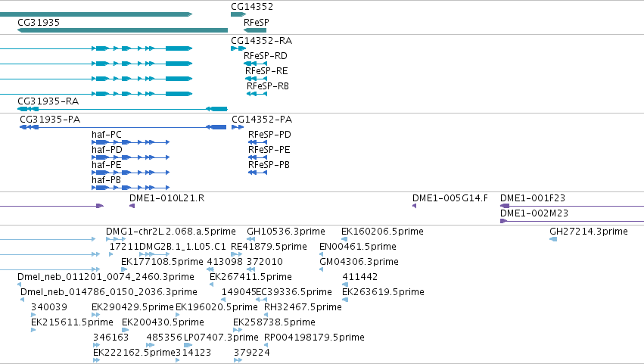Select the RFeSP gene feature
Image resolution: width=644 pixels, height=364 pixels.
[x=255, y=30]
